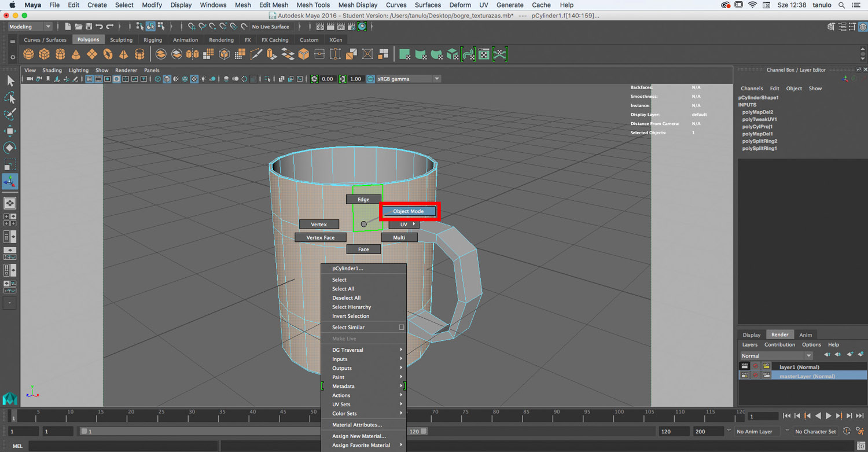The height and width of the screenshot is (452, 868).
Task: Create a polygon cube from the shelf
Action: click(x=44, y=54)
